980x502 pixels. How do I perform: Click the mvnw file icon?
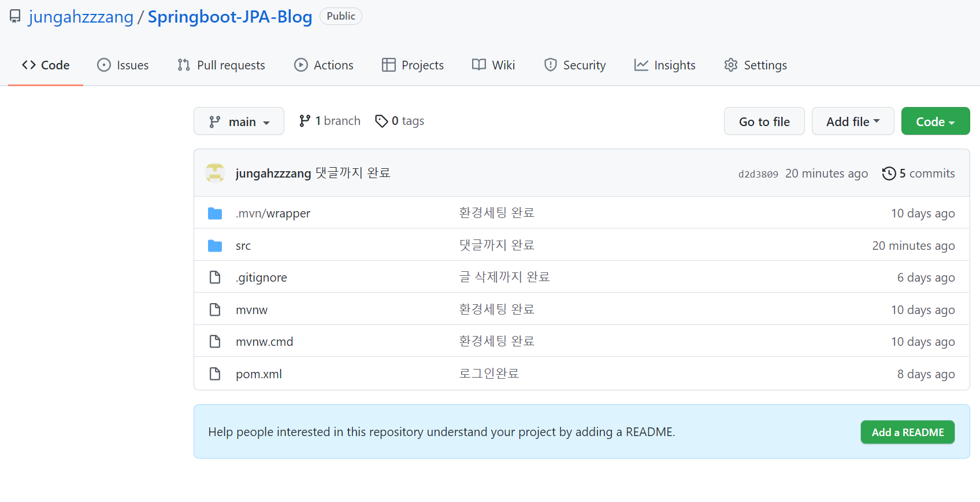(x=215, y=310)
